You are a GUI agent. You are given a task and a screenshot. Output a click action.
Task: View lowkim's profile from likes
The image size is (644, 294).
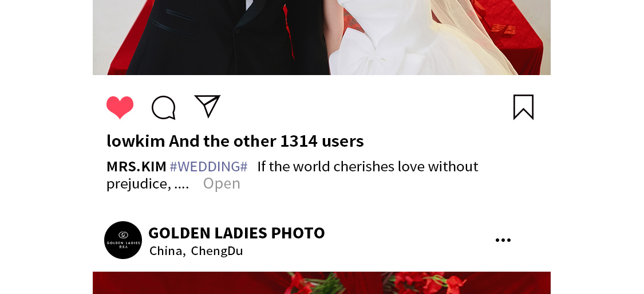pos(136,141)
